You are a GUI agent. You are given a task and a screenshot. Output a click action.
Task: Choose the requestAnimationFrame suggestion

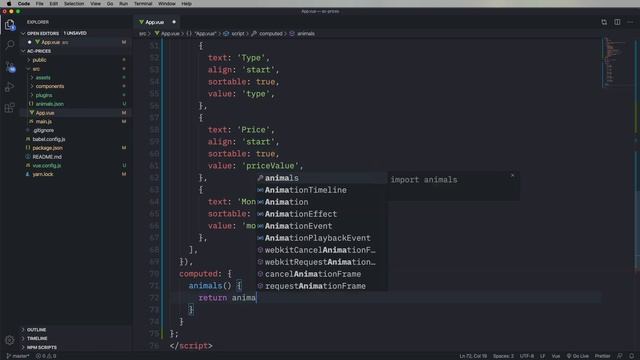(322, 286)
